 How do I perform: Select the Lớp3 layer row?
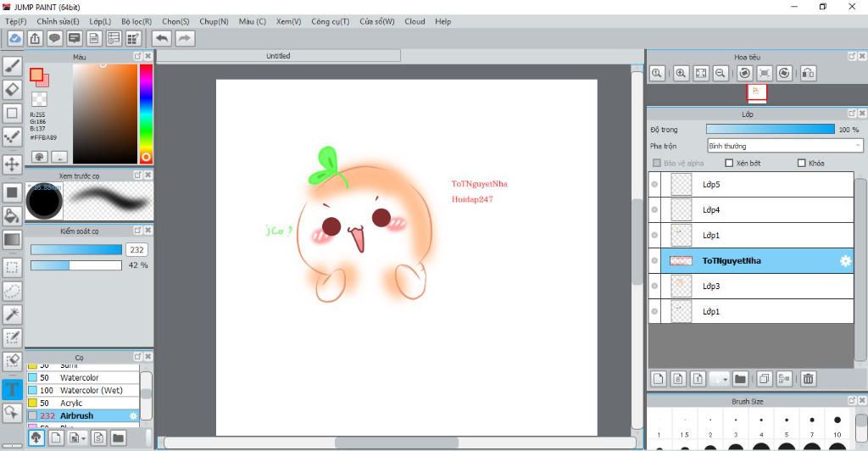click(751, 286)
